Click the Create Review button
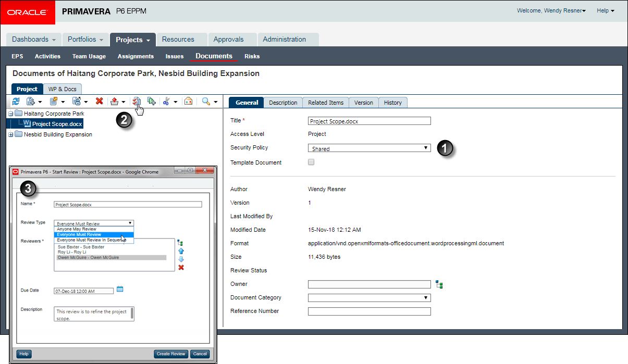 click(x=171, y=354)
